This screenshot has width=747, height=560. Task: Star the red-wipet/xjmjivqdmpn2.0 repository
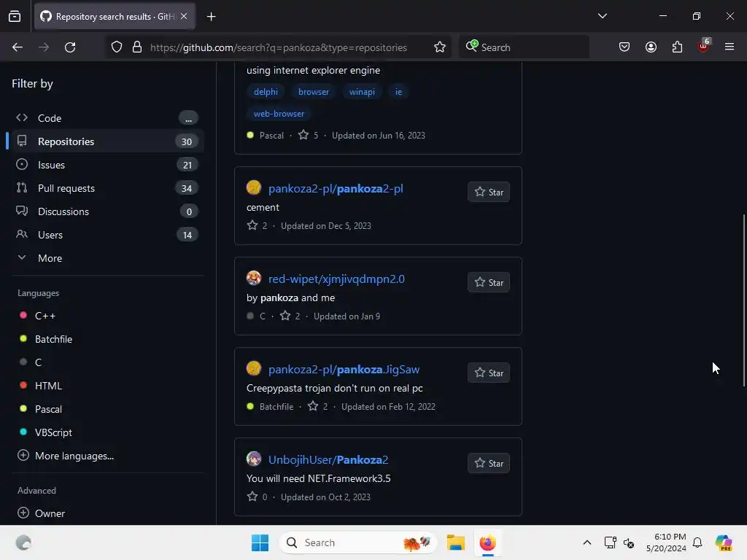[x=489, y=282]
